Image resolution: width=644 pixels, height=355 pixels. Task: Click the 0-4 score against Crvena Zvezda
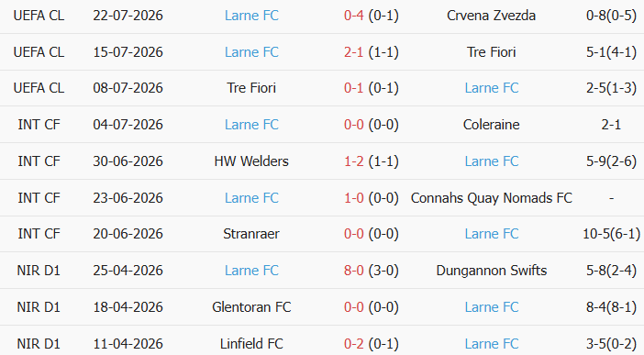[x=353, y=16]
